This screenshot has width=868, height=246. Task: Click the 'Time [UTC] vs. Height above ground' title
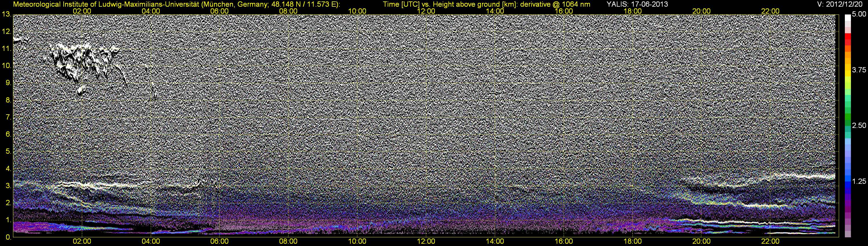point(487,4)
